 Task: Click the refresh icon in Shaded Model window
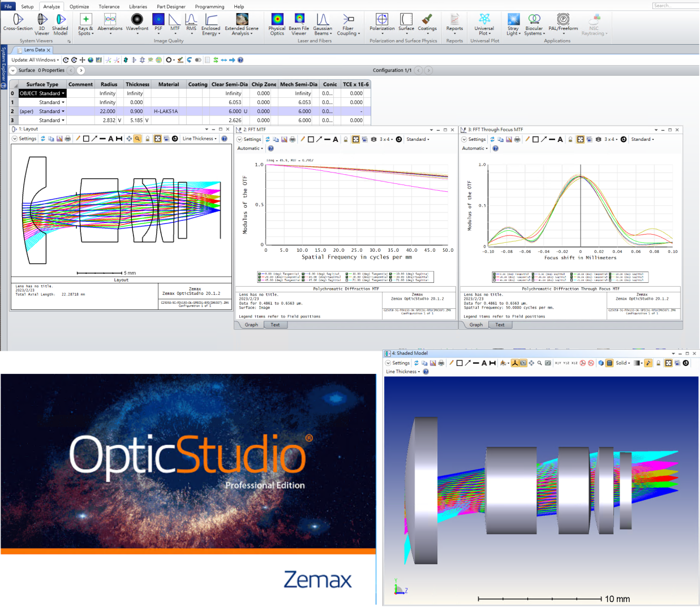[x=416, y=363]
